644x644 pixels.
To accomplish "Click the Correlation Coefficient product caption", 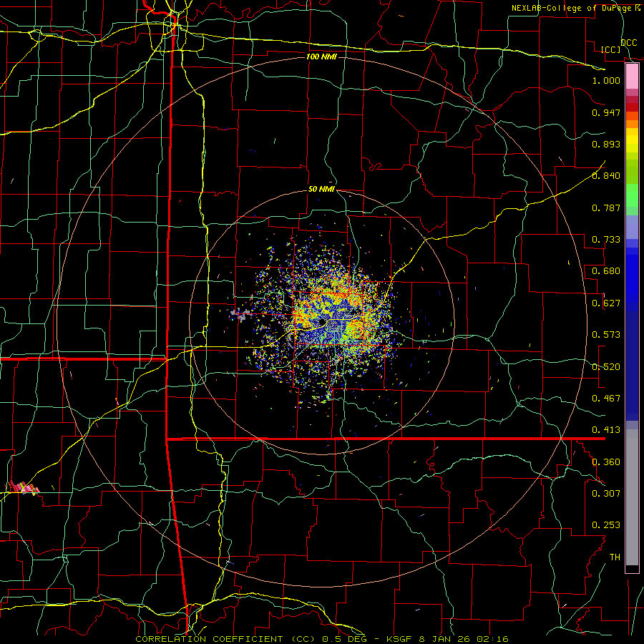I will [322, 639].
